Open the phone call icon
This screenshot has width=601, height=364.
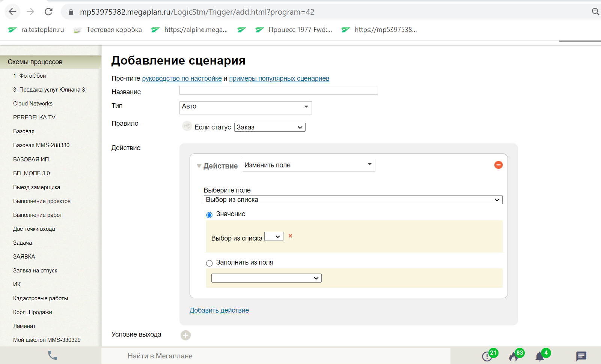pos(53,355)
